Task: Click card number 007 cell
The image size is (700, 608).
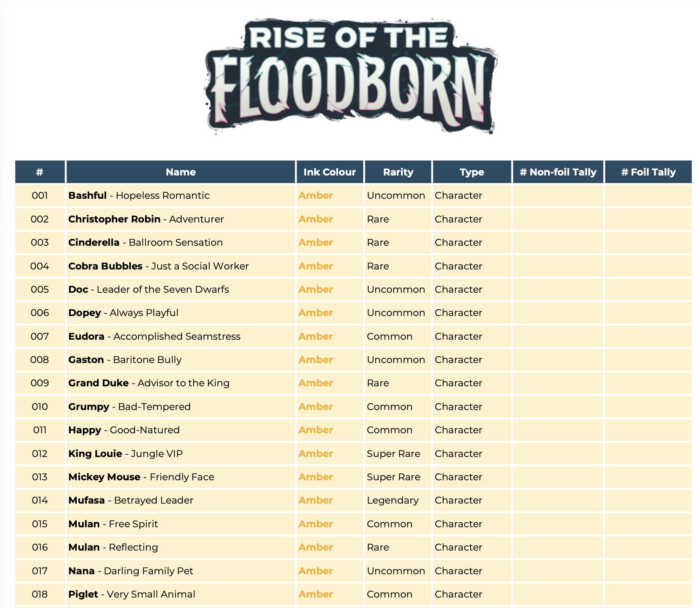Action: pyautogui.click(x=40, y=337)
